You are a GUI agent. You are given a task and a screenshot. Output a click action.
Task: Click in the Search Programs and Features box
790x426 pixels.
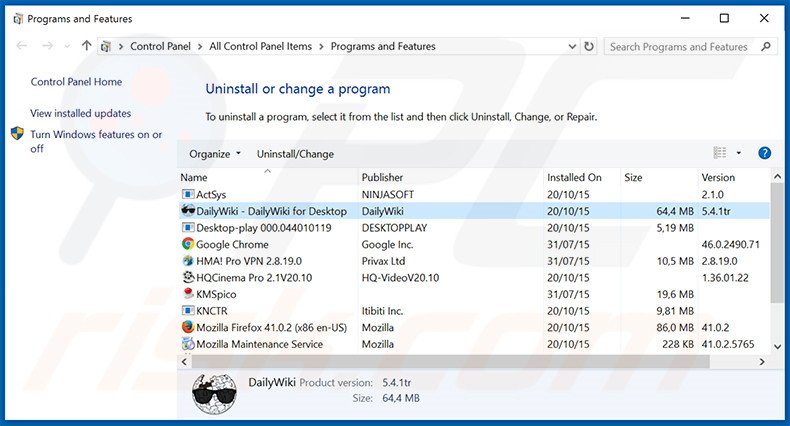680,46
